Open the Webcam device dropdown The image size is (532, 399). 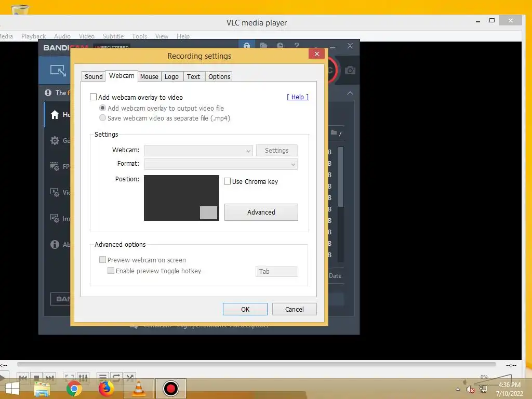tap(198, 150)
